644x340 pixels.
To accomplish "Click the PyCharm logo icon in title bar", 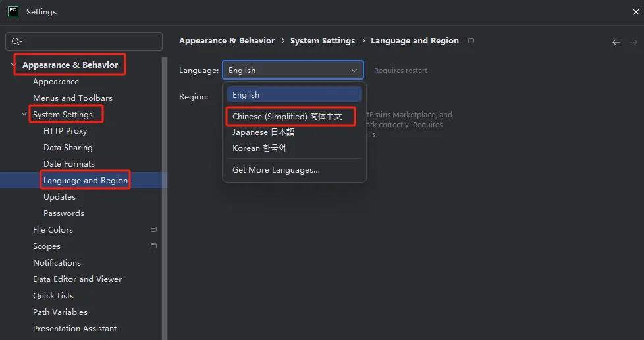I will pyautogui.click(x=13, y=11).
